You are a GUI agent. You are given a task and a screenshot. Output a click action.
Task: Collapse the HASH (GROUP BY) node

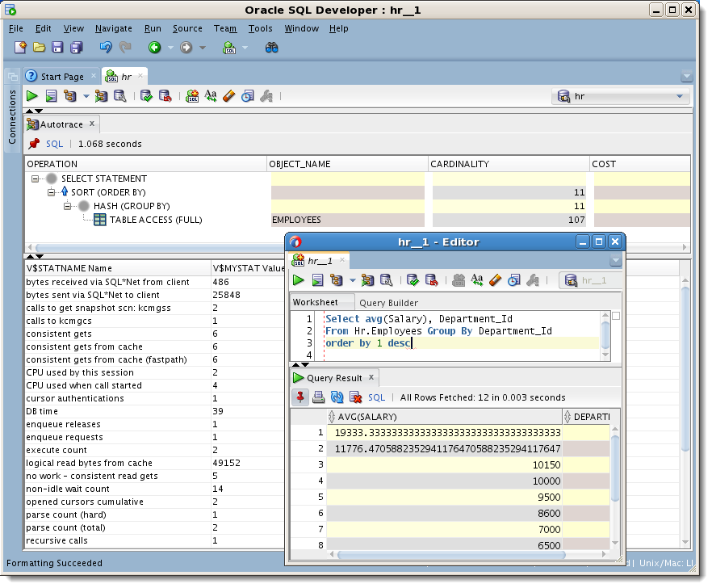click(68, 206)
